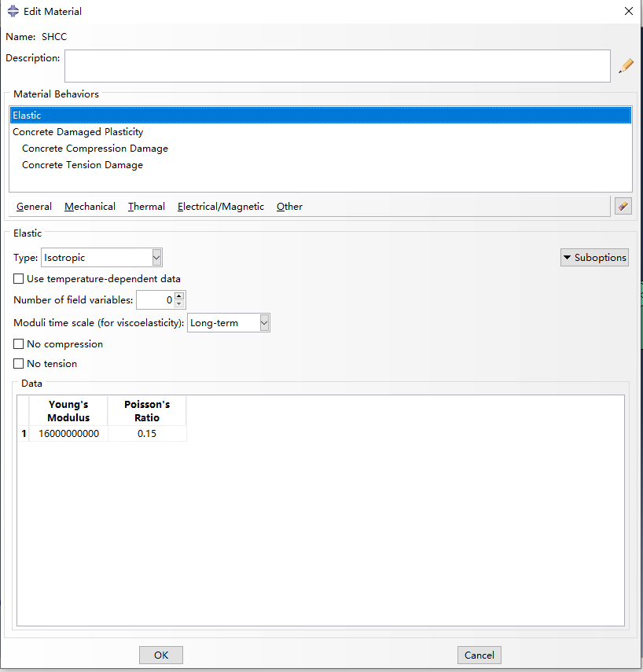Select Concrete Damaged Plasticity behavior
Screen dimensions: 643x672
click(78, 132)
